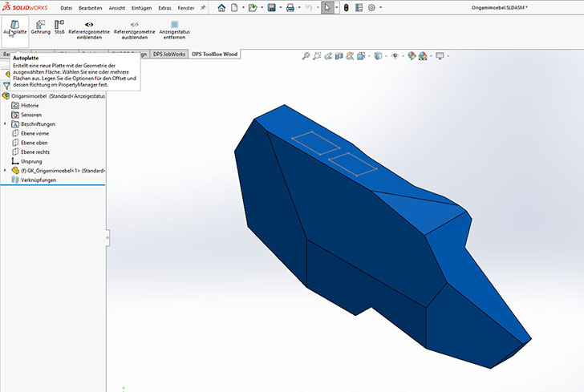Open dropdown arrow next to Options gear
The height and width of the screenshot is (392, 584).
[380, 7]
